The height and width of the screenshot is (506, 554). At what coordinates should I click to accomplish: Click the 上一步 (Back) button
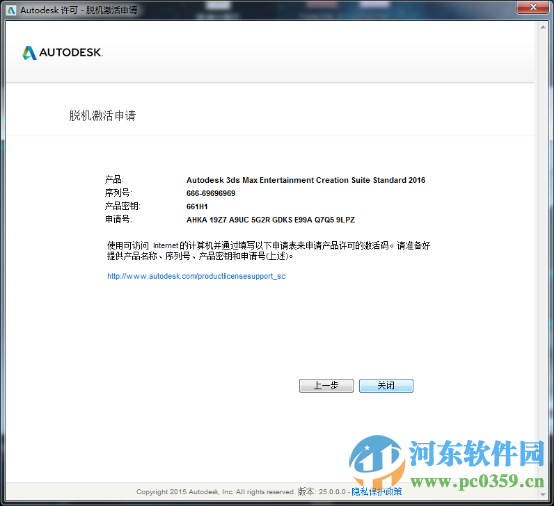click(326, 386)
